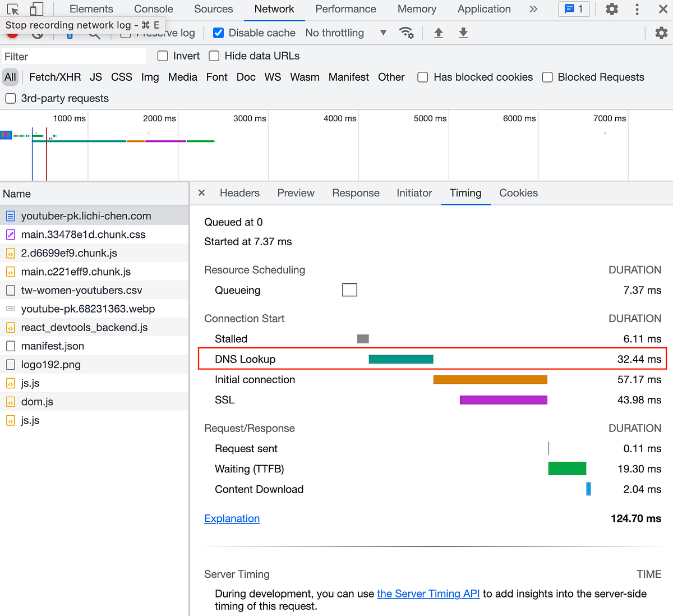
Task: Close the request details panel
Action: 202,193
